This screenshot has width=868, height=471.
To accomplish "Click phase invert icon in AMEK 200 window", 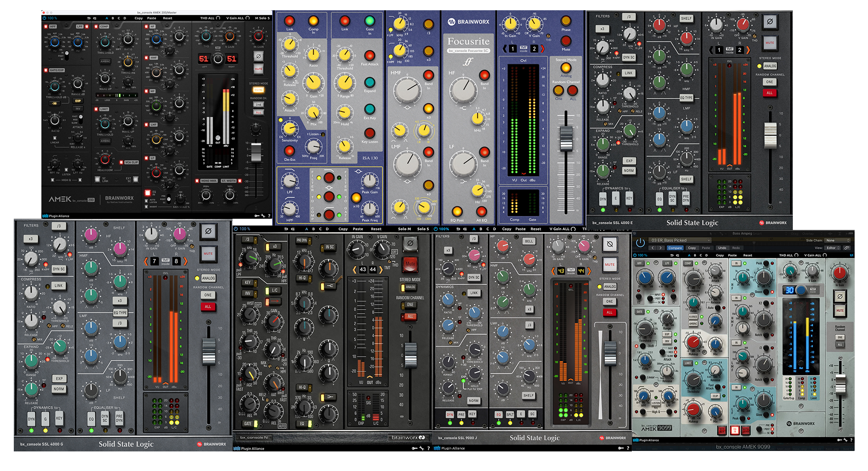I will tap(258, 56).
